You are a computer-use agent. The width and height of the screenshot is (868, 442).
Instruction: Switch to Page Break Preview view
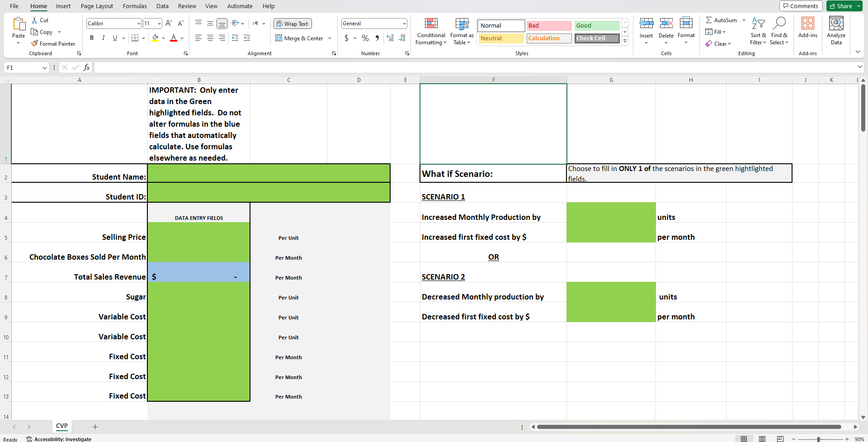[780, 439]
